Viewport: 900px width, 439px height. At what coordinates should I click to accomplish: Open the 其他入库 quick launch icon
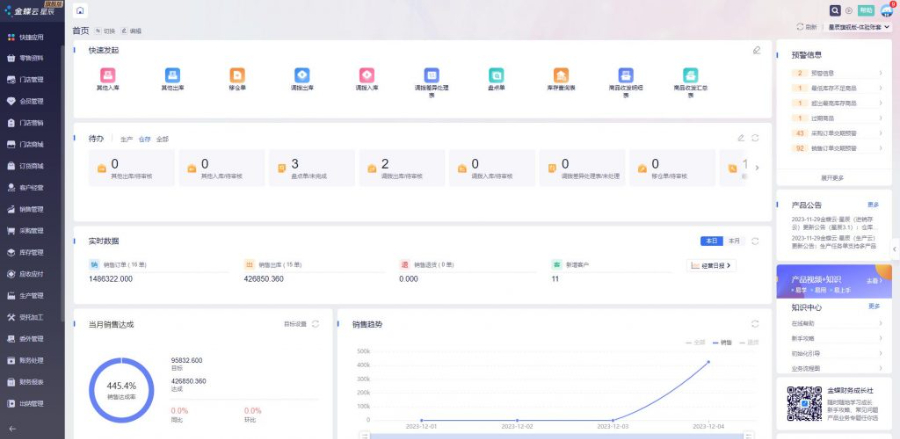(x=107, y=76)
